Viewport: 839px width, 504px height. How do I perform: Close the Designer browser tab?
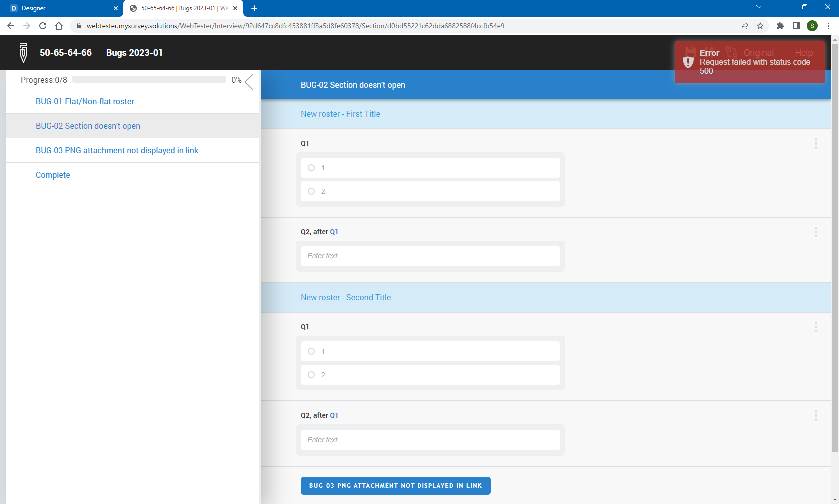click(116, 8)
